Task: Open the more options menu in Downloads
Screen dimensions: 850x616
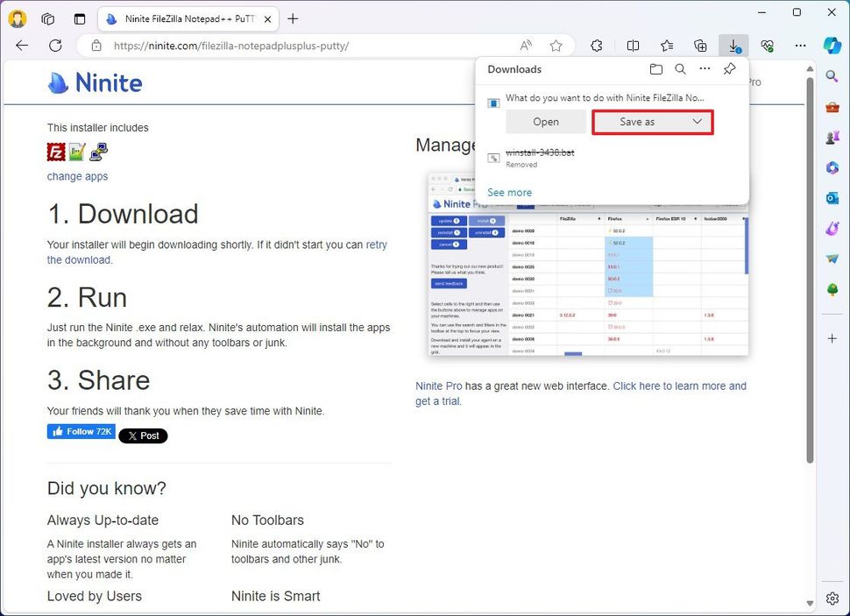Action: coord(705,69)
